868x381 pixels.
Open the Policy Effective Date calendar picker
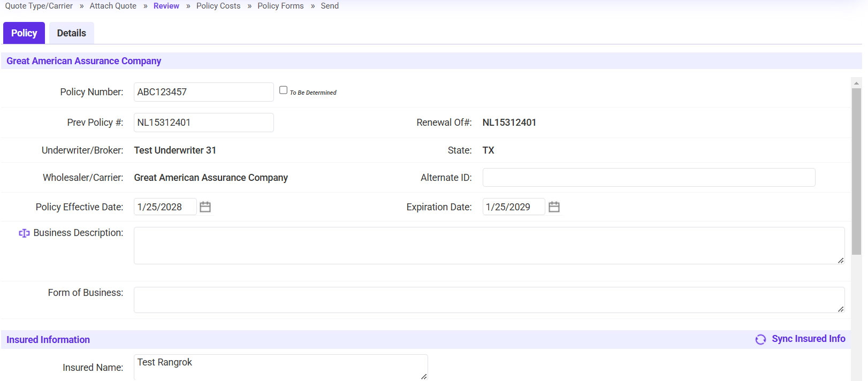pos(205,207)
